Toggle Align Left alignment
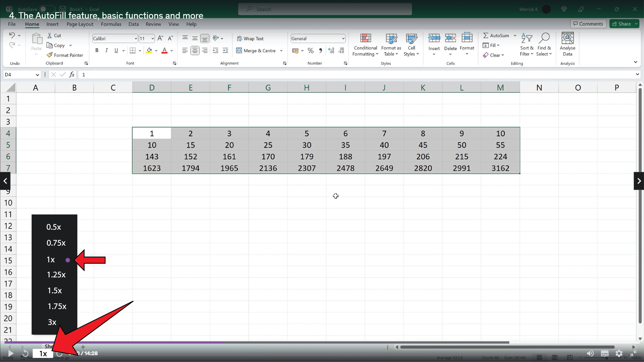Image resolution: width=644 pixels, height=362 pixels. (185, 51)
